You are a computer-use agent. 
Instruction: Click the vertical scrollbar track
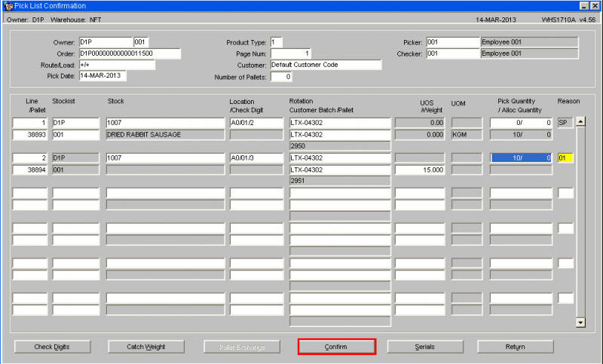[580, 222]
